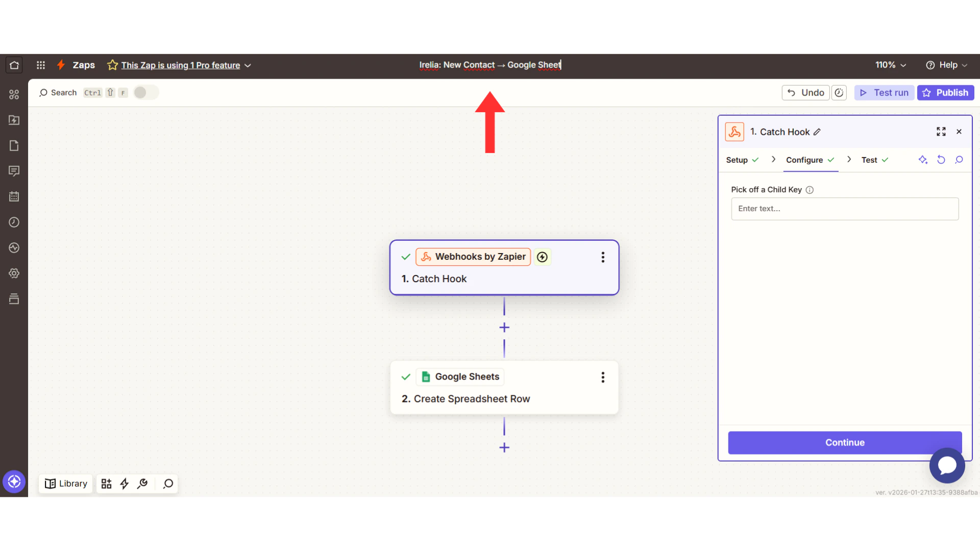Viewport: 980px width, 551px height.
Task: Click the Publish button
Action: tap(945, 93)
